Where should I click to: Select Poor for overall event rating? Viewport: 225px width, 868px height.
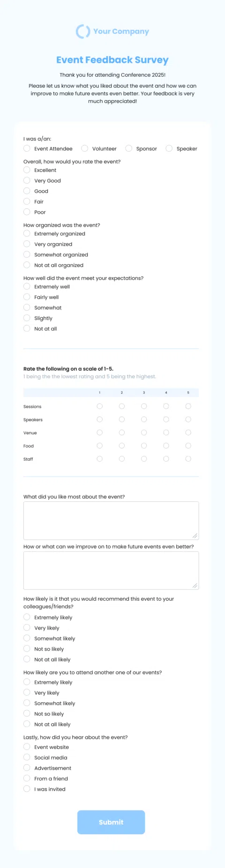[27, 212]
